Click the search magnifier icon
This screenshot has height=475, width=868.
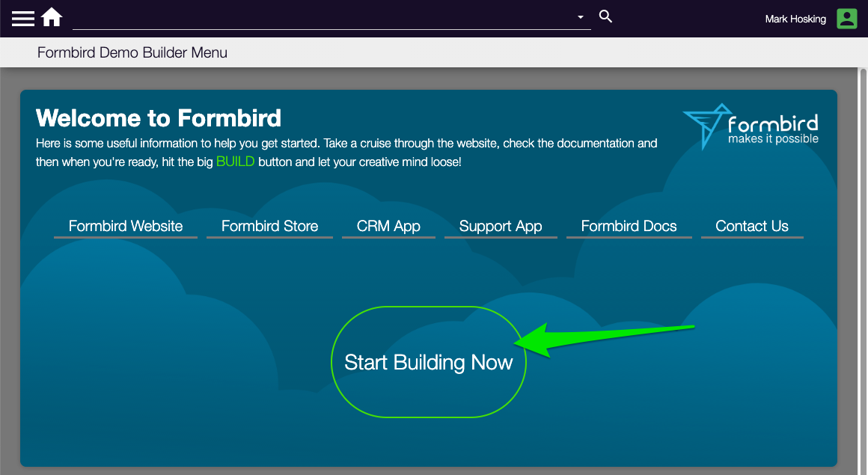click(605, 16)
